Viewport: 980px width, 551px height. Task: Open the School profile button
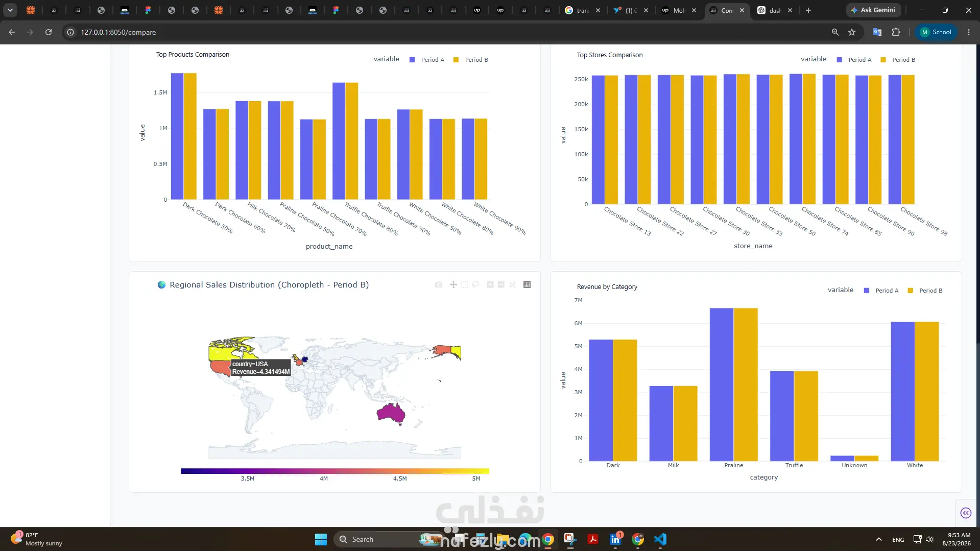click(936, 32)
